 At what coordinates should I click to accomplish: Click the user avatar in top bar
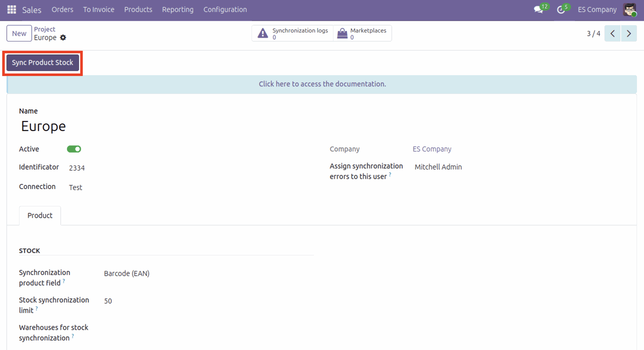(630, 10)
